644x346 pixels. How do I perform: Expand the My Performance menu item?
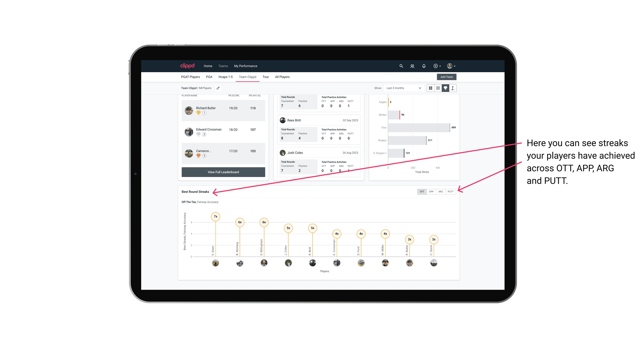tap(247, 66)
